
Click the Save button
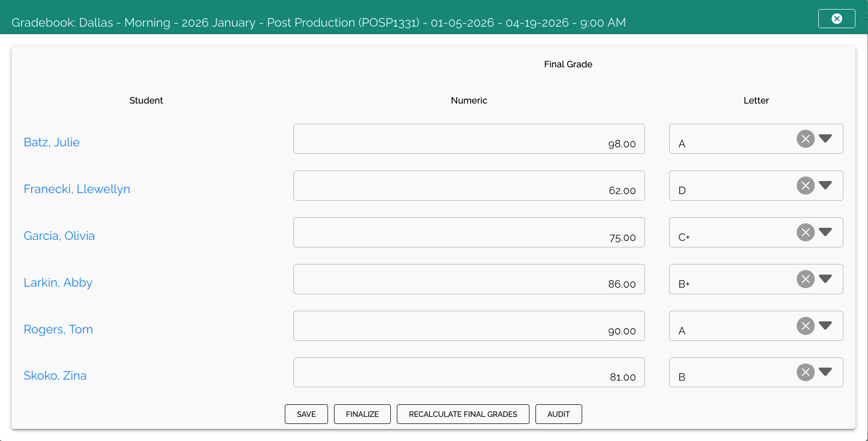pyautogui.click(x=306, y=414)
